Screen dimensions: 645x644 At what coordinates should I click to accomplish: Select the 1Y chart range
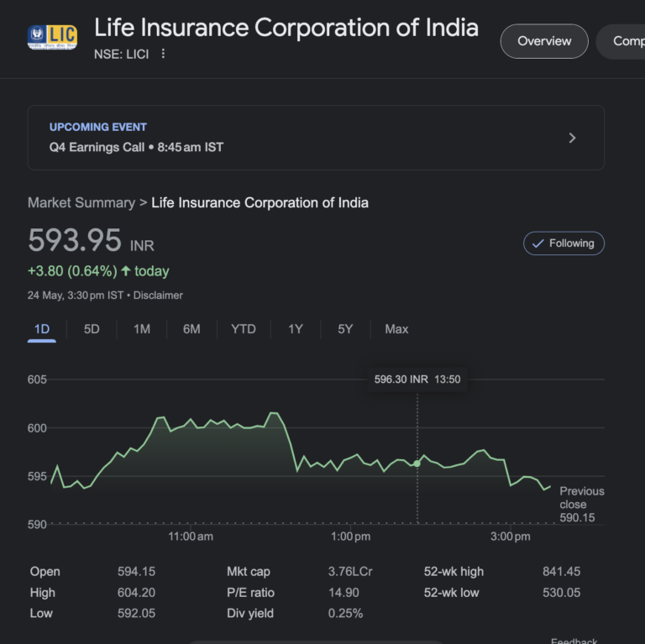[x=296, y=329]
